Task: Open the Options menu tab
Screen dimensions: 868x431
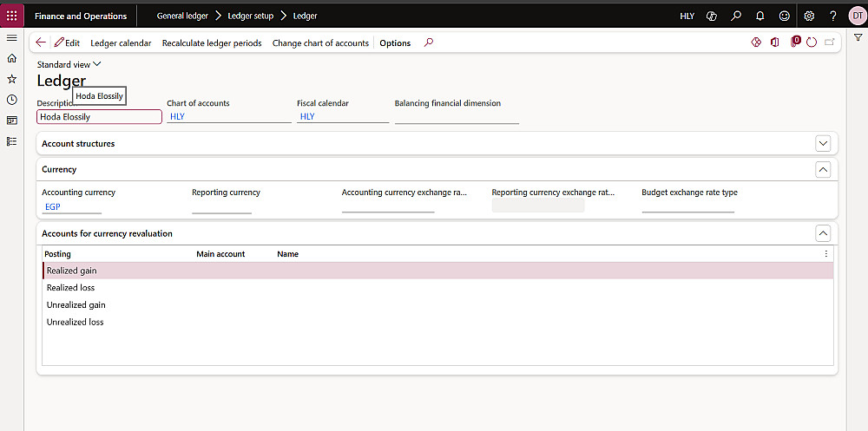Action: pos(395,42)
